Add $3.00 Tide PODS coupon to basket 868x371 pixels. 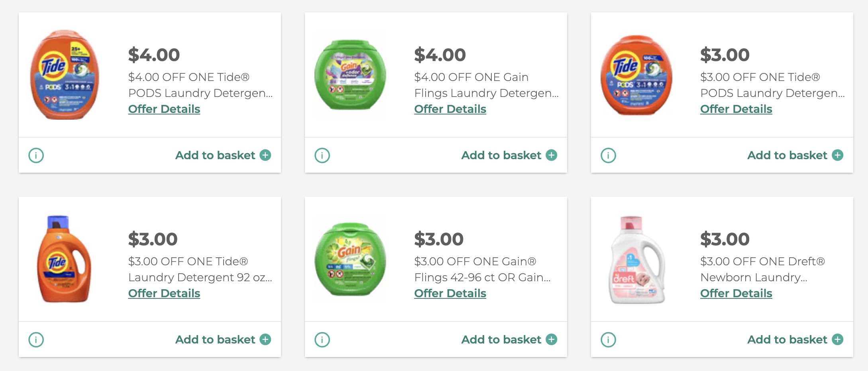(795, 155)
